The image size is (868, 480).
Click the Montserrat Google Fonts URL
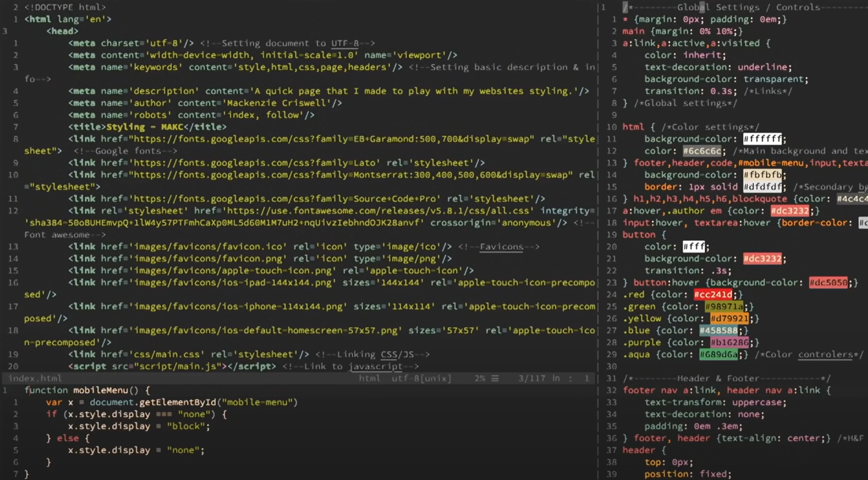click(350, 175)
